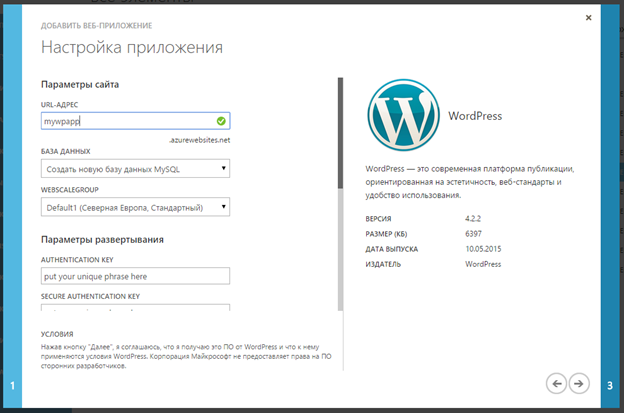Close the dialog with the X button
This screenshot has height=413, width=624.
tap(587, 17)
